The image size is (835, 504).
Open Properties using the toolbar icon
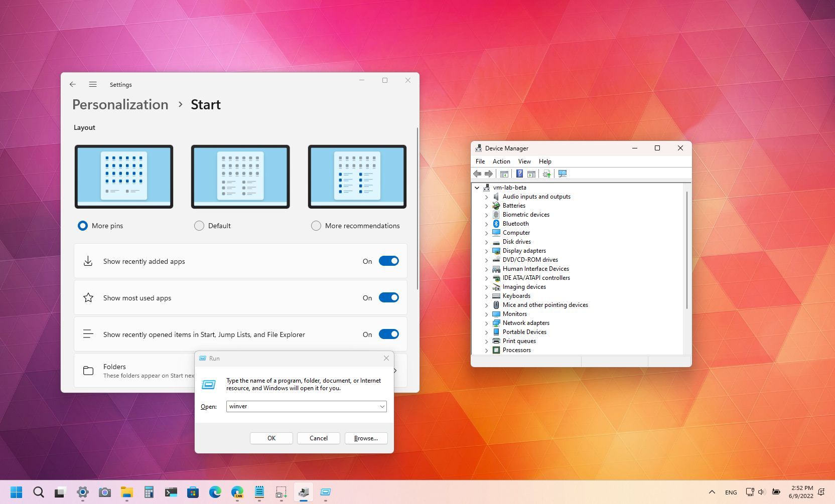coord(531,174)
